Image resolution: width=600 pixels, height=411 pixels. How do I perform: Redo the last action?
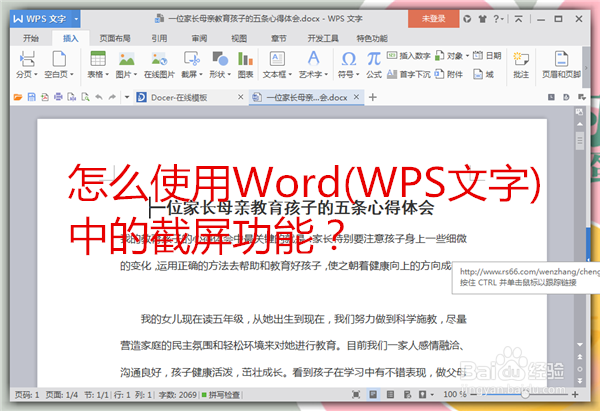[x=112, y=97]
